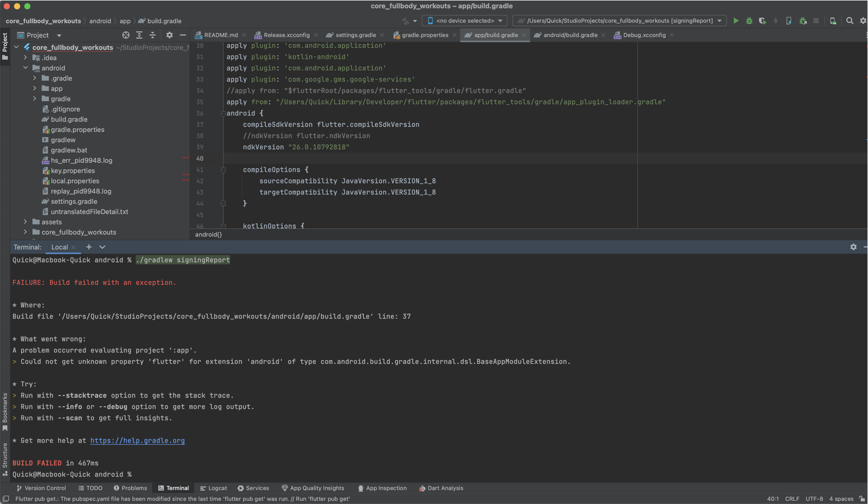This screenshot has height=504, width=868.
Task: Open the device selector dropdown
Action: point(465,21)
